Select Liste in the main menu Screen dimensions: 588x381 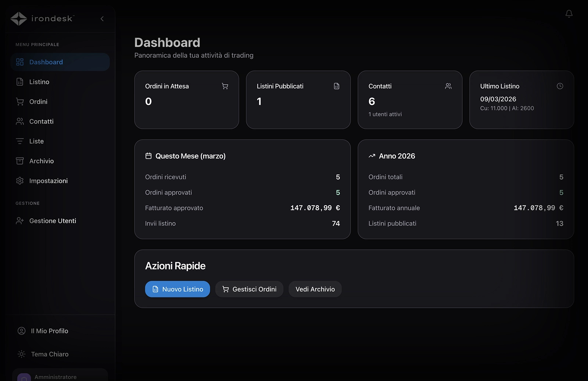(37, 141)
